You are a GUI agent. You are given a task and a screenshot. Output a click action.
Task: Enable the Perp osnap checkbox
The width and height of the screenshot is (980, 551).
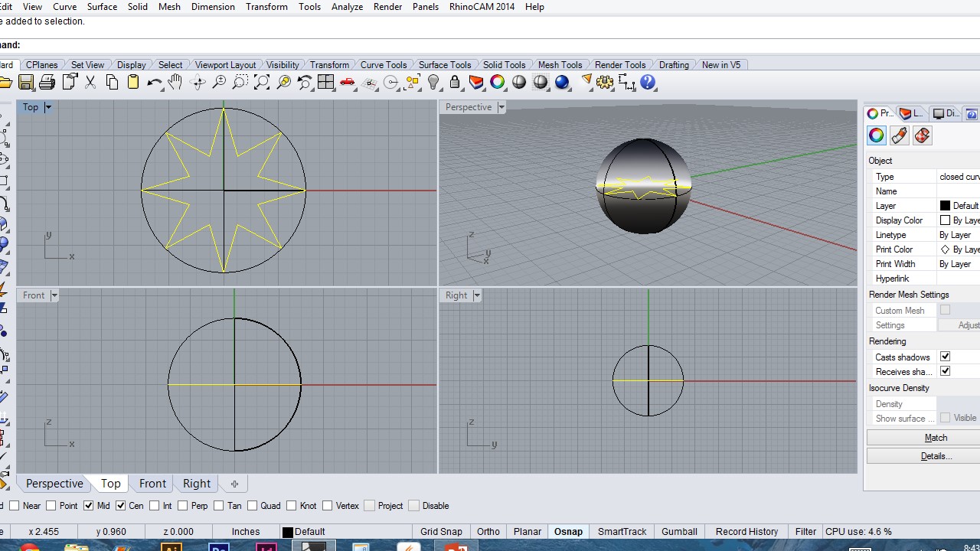point(182,506)
